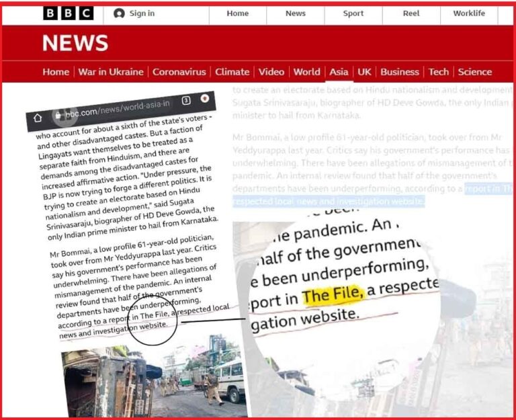Screen dimensions: 516x420
Task: Open the Business news section link
Action: [x=399, y=72]
